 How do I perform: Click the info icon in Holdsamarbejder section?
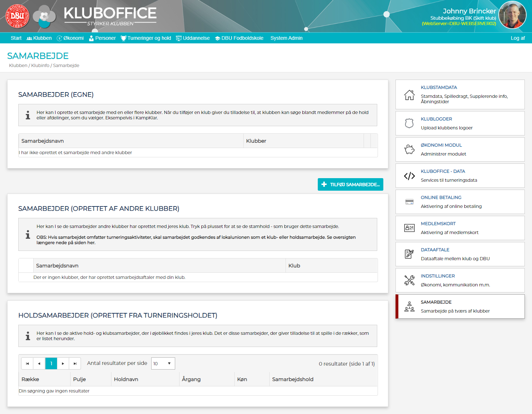tap(28, 336)
